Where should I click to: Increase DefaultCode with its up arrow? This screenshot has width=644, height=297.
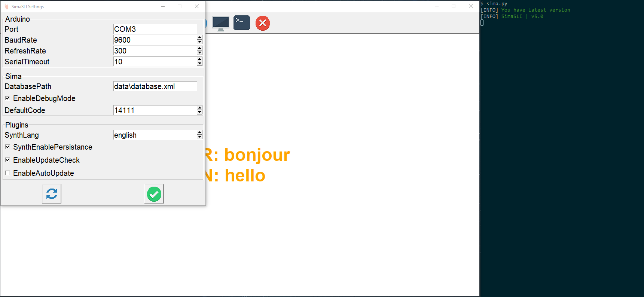click(199, 108)
